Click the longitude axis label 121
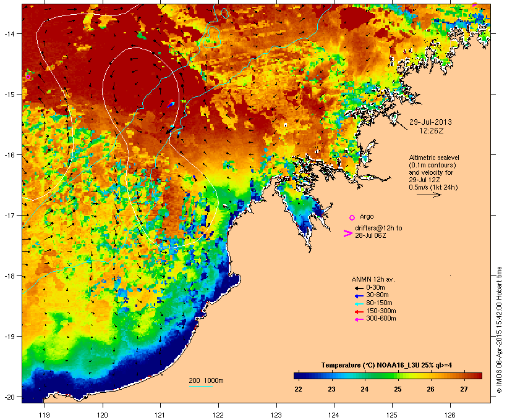The width and height of the screenshot is (507, 420). pos(160,415)
